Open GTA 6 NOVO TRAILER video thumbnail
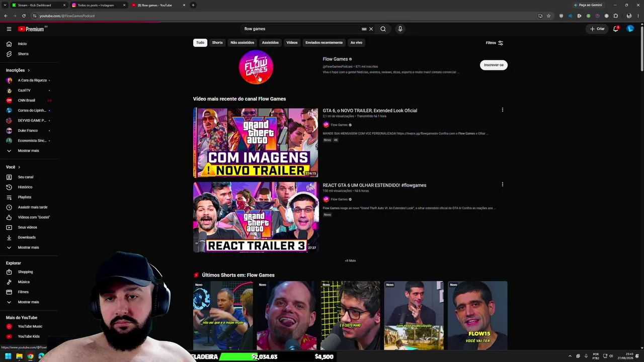644x362 pixels. 256,143
